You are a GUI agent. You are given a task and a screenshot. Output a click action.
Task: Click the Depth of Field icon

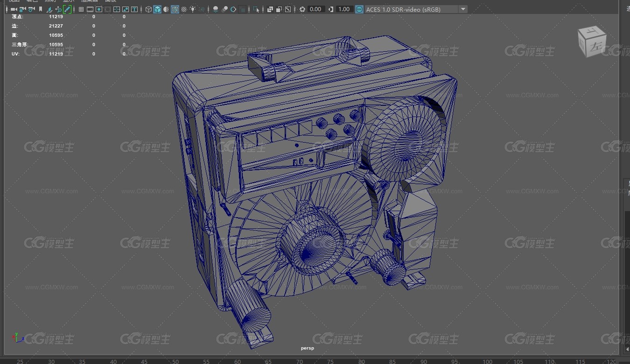[x=243, y=9]
